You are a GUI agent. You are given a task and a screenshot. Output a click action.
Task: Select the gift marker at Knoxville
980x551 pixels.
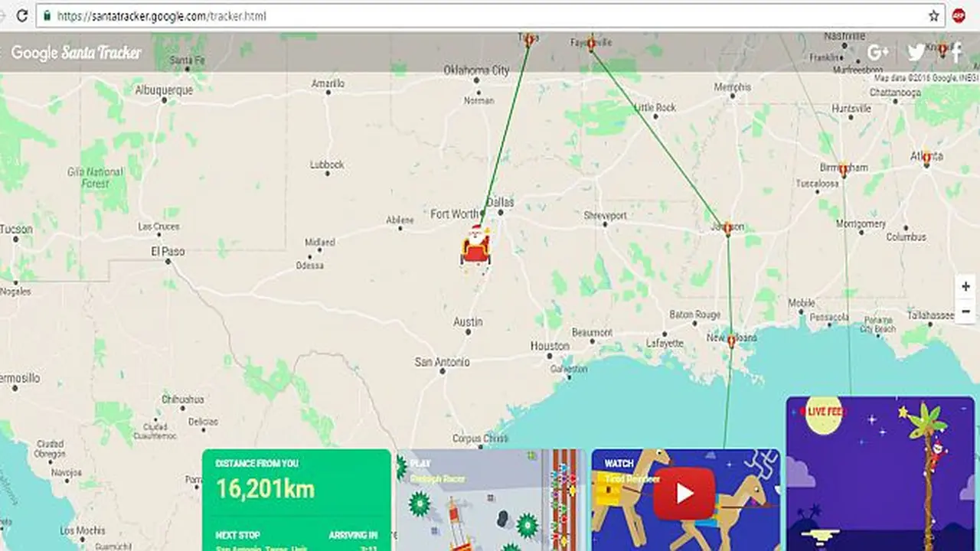pos(942,49)
